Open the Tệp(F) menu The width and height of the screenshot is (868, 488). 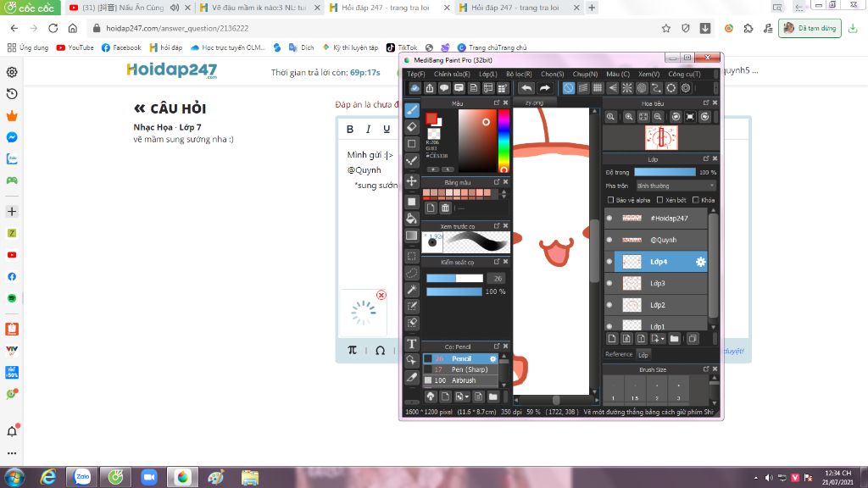pyautogui.click(x=415, y=75)
